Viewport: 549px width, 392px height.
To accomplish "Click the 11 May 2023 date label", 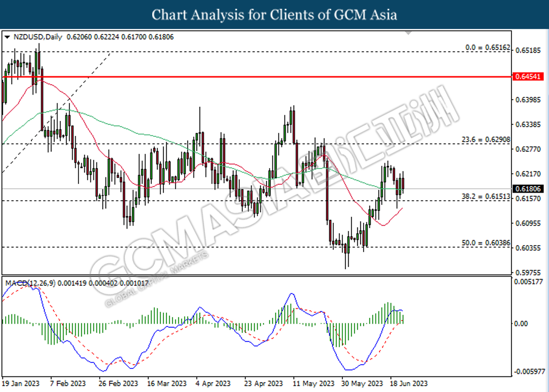I will (x=314, y=383).
